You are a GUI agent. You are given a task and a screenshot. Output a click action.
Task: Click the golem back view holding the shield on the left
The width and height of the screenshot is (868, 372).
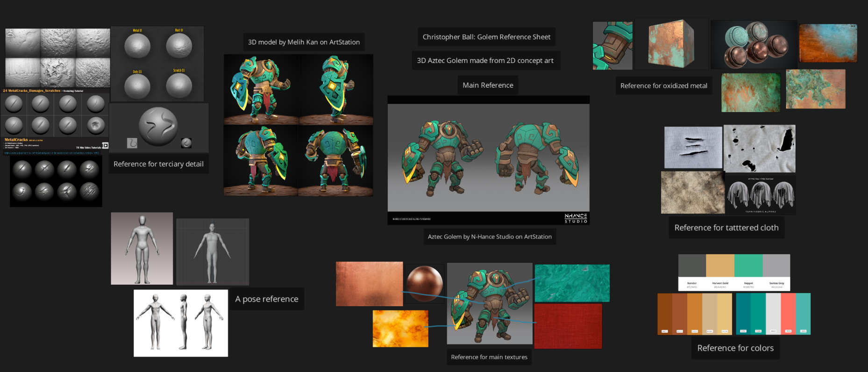pyautogui.click(x=336, y=160)
